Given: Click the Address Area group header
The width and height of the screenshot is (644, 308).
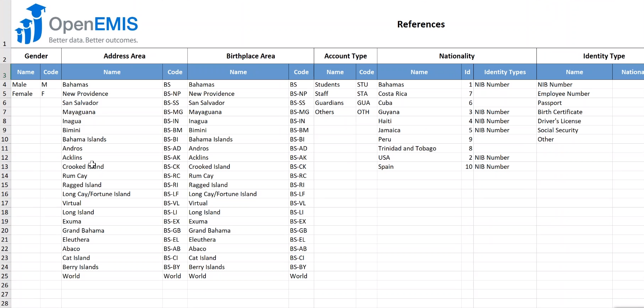Looking at the screenshot, I should point(124,56).
